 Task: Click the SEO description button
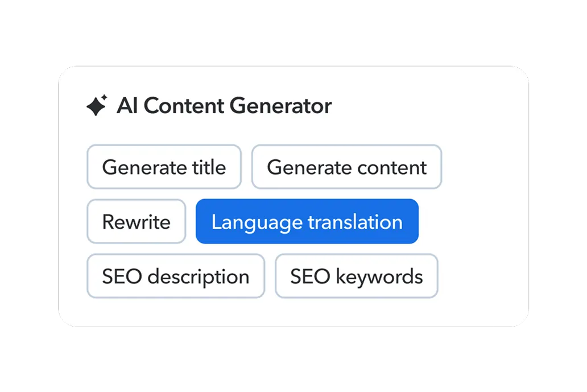tap(175, 277)
